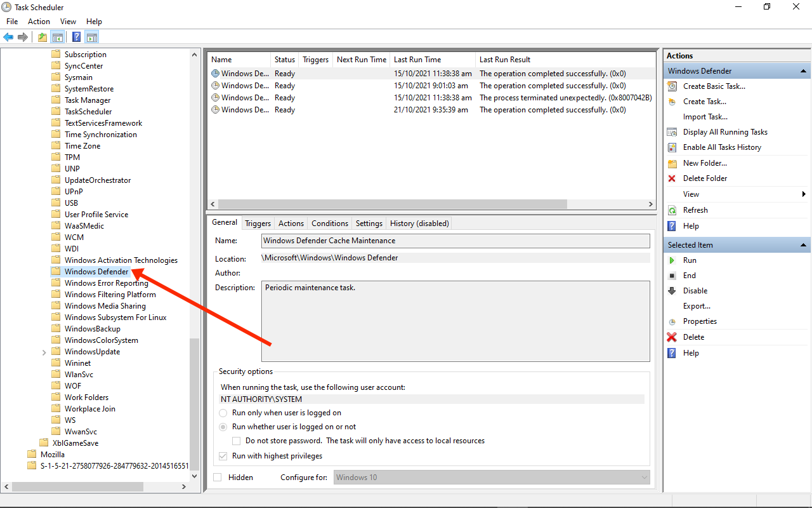Screen dimensions: 812x508
Task: Click the task list horizontal scrollbar thumb
Action: point(392,204)
